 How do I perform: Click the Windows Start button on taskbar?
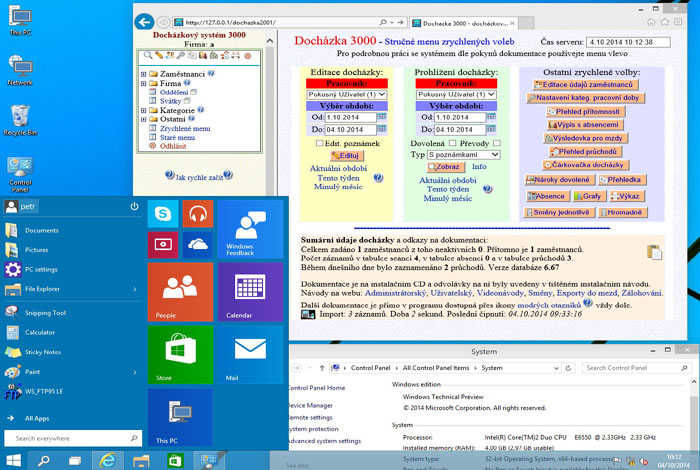[x=13, y=460]
